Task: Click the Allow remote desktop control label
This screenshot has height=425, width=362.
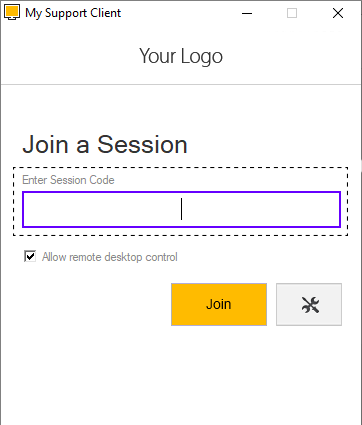Action: 110,257
